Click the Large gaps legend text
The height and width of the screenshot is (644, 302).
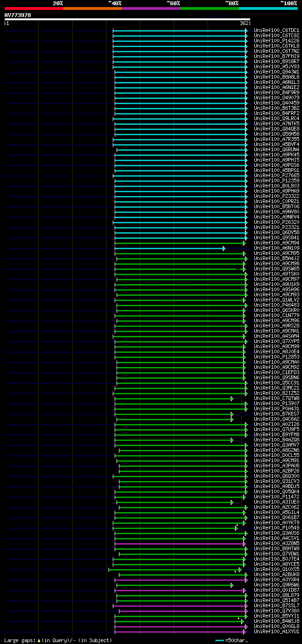pyautogui.click(x=59, y=640)
